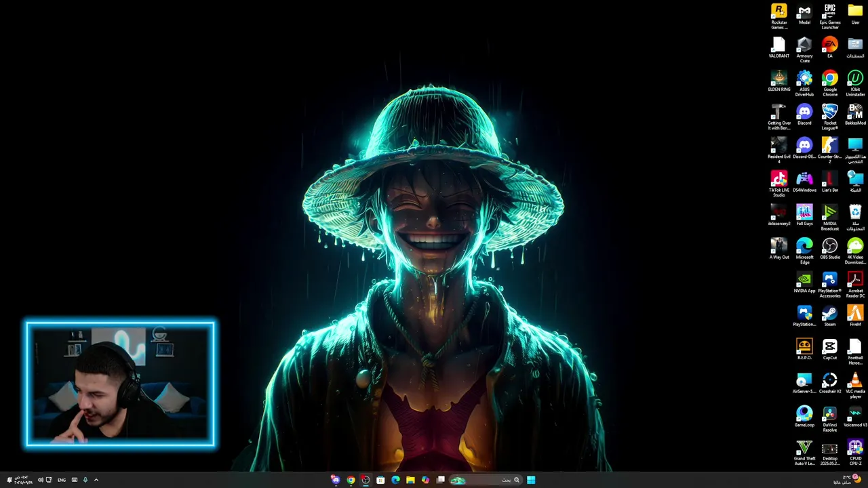Open the NVIDIA App shortcut
Image resolution: width=868 pixels, height=488 pixels.
click(x=804, y=283)
